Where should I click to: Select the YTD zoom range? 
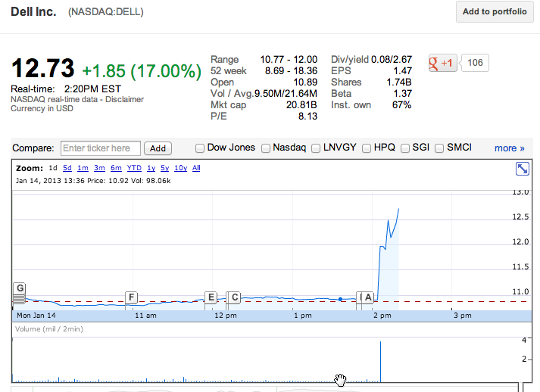tap(134, 168)
